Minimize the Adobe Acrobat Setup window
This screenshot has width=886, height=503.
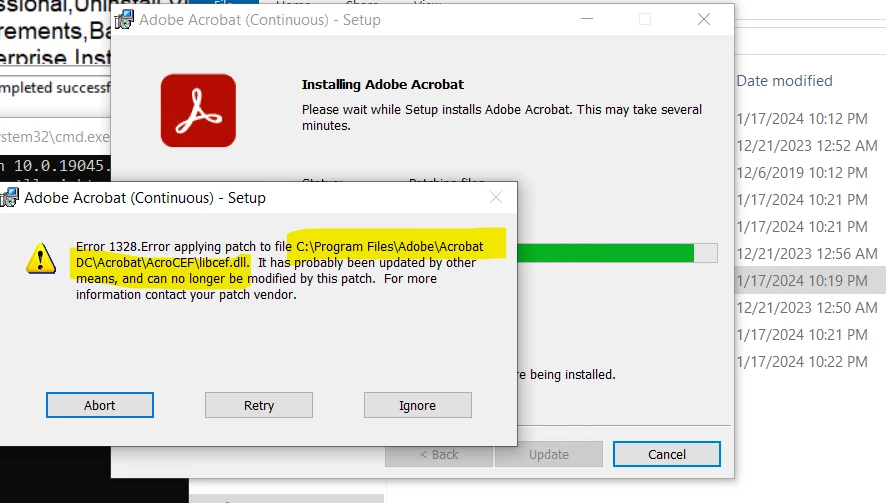[x=587, y=19]
